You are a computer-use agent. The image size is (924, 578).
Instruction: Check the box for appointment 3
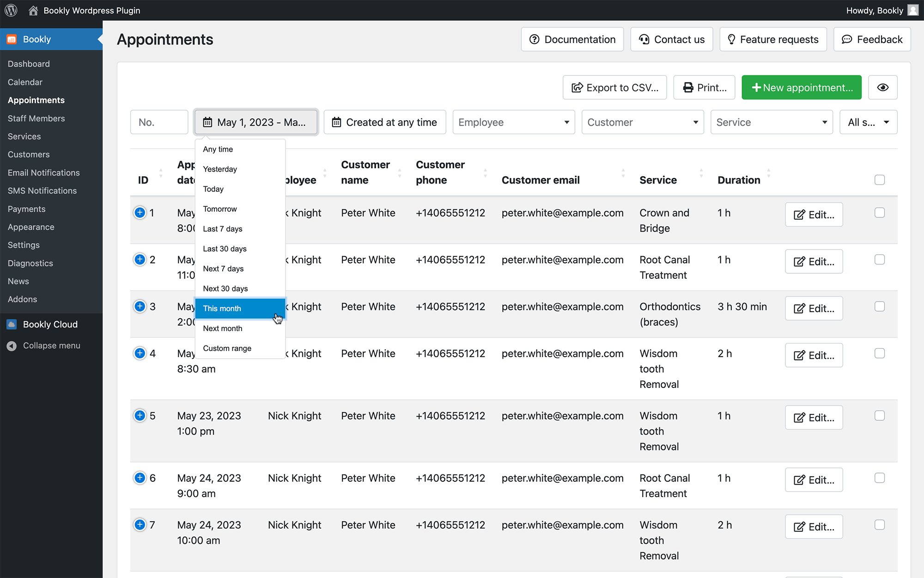click(x=880, y=306)
